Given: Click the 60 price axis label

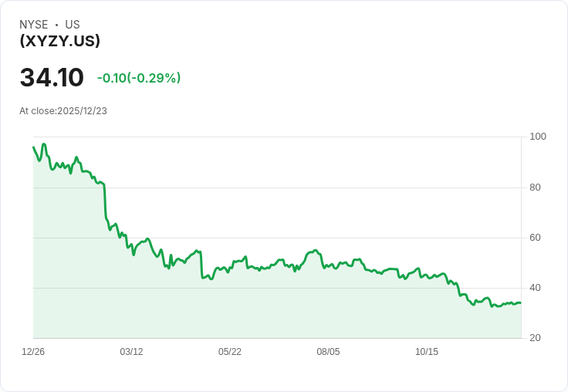Looking at the screenshot, I should [x=536, y=238].
